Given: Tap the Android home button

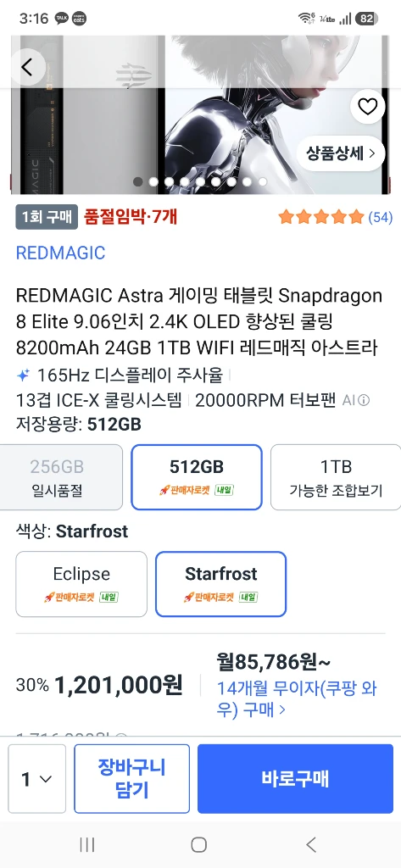Looking at the screenshot, I should 199,844.
